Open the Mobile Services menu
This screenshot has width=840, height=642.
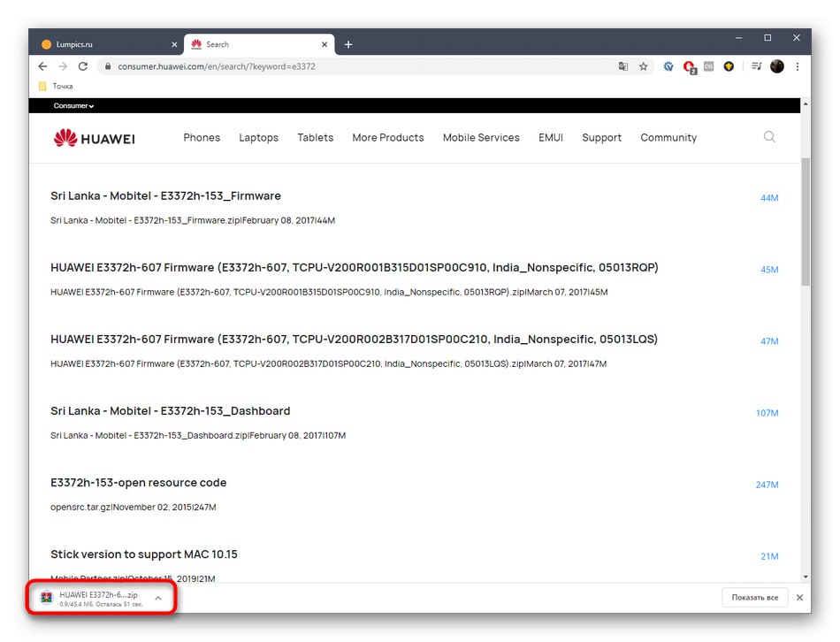(x=481, y=137)
